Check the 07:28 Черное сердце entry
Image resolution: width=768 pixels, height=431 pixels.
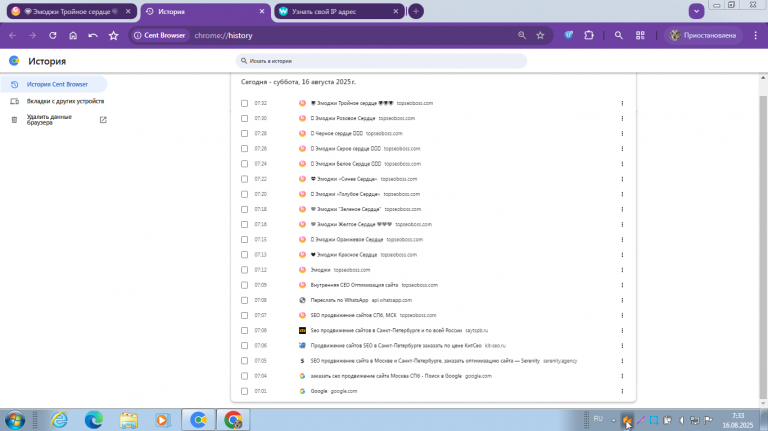coord(244,134)
